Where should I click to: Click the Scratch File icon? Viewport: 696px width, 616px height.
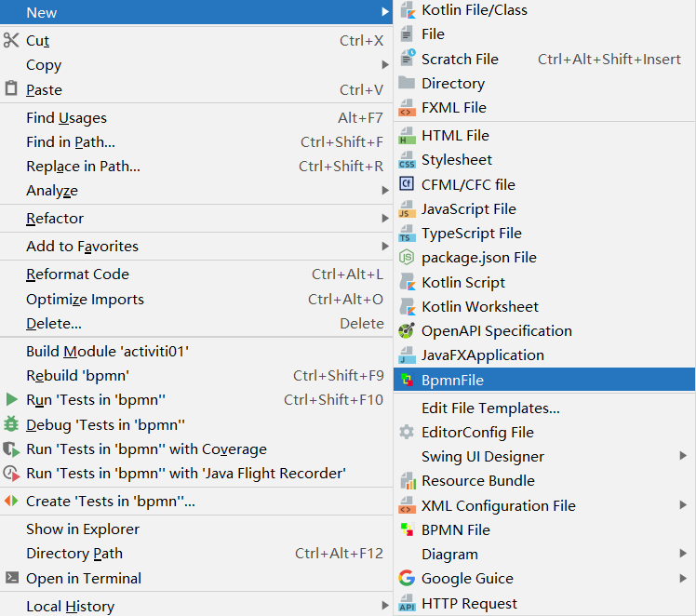[407, 58]
